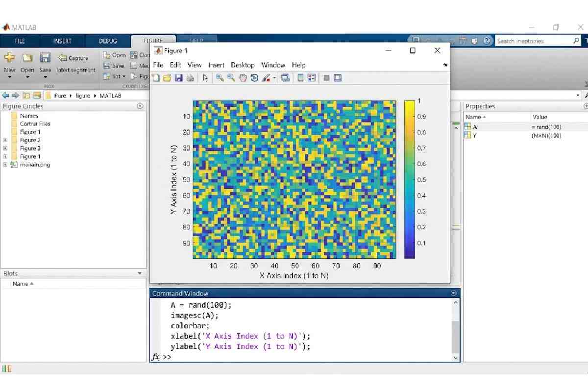Activate the Rotate 3D tool
588x392 pixels.
[x=254, y=78]
